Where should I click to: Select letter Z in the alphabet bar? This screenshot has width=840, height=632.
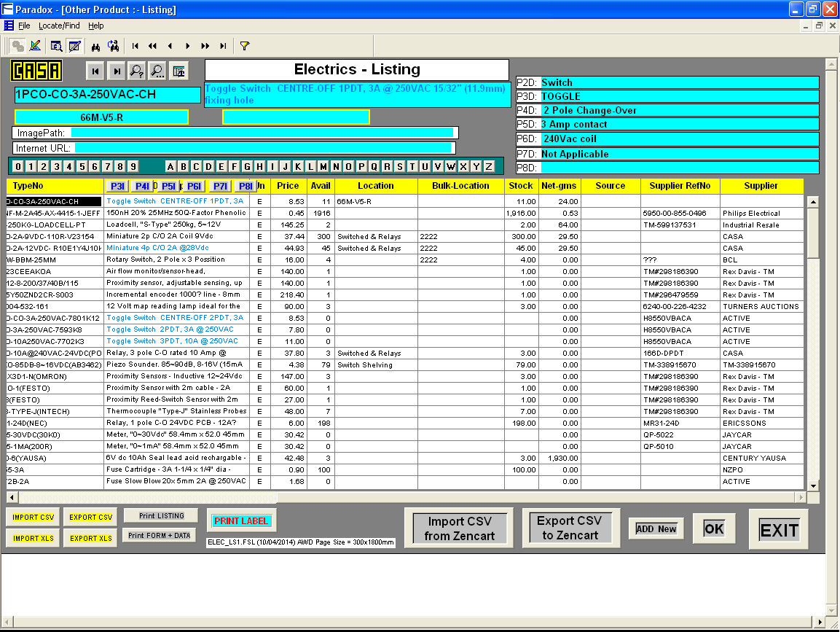pyautogui.click(x=489, y=167)
